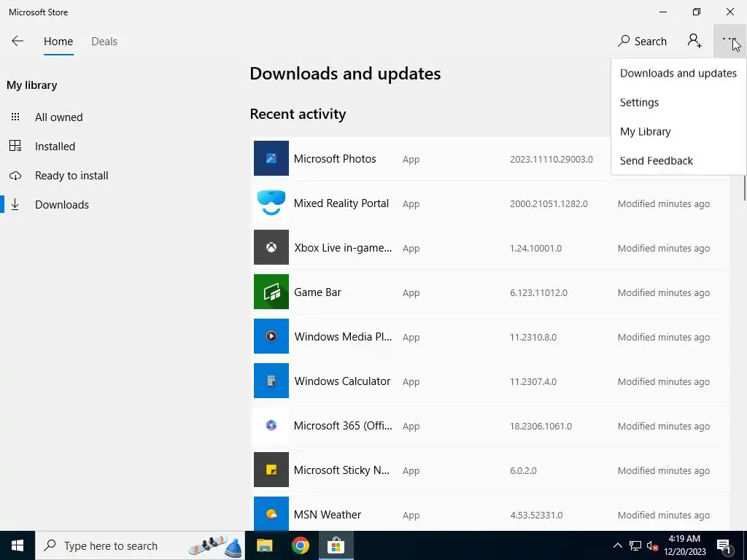
Task: Switch to the Home tab
Action: (x=58, y=42)
